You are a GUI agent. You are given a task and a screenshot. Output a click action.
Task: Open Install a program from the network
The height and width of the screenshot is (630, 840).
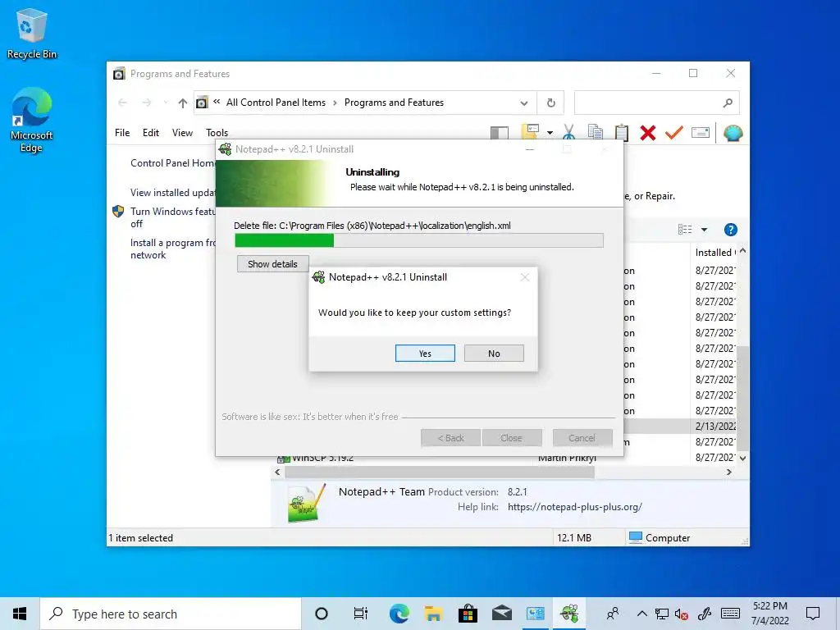(172, 249)
